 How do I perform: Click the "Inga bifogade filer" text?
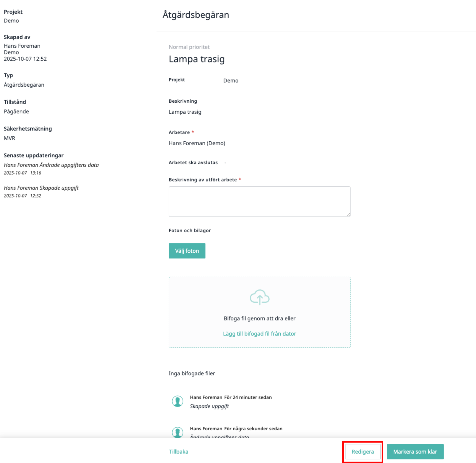point(192,373)
